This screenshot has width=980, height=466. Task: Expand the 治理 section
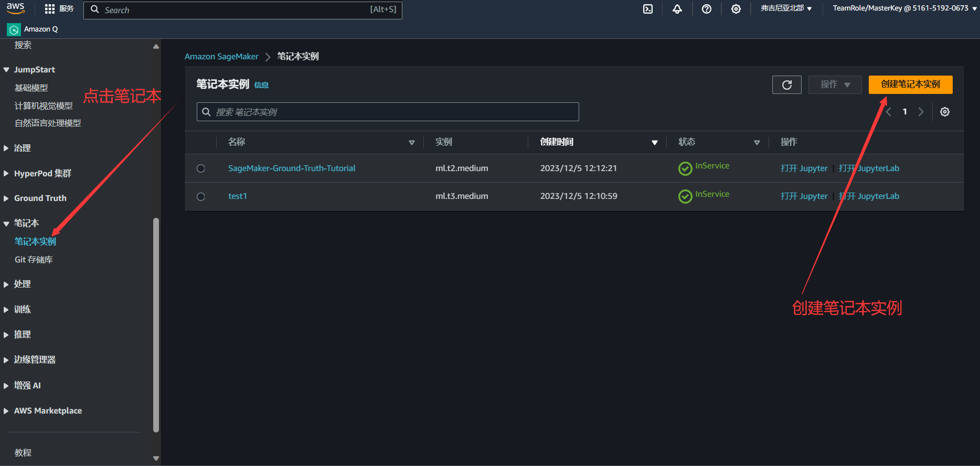click(x=6, y=149)
